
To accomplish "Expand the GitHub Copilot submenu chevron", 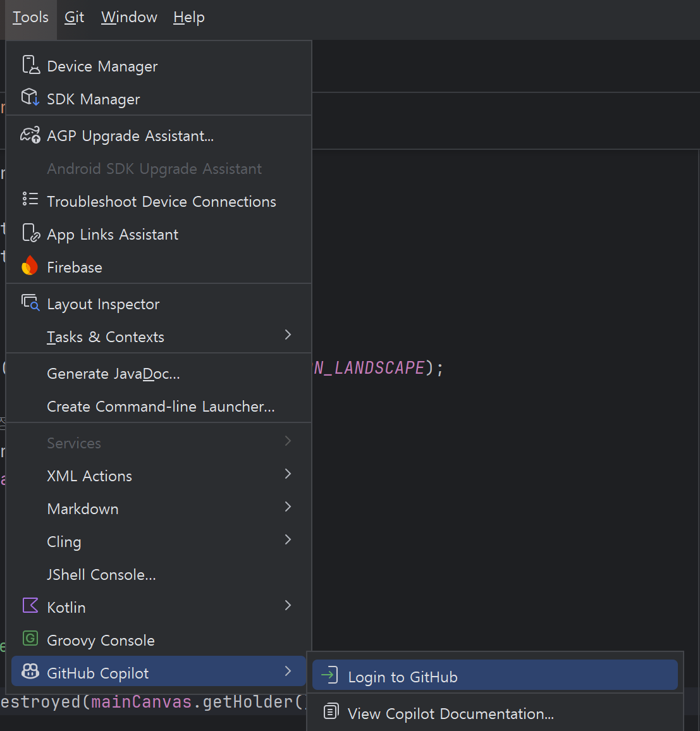I will pos(288,672).
